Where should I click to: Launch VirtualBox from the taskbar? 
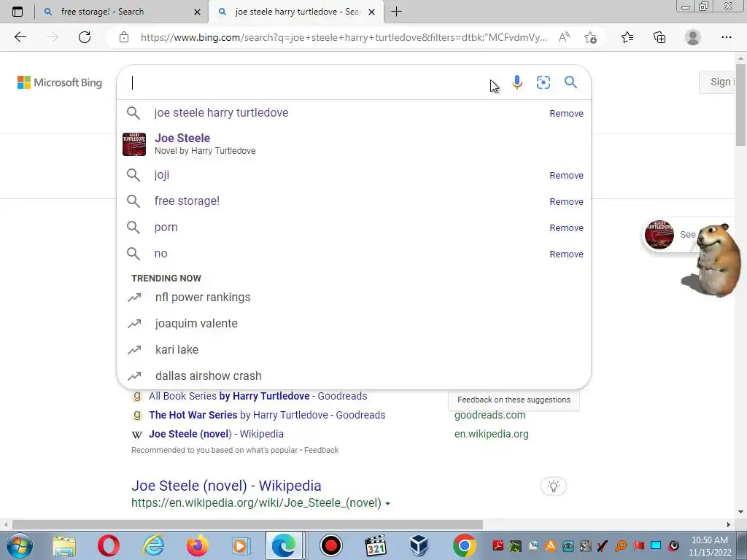[419, 545]
